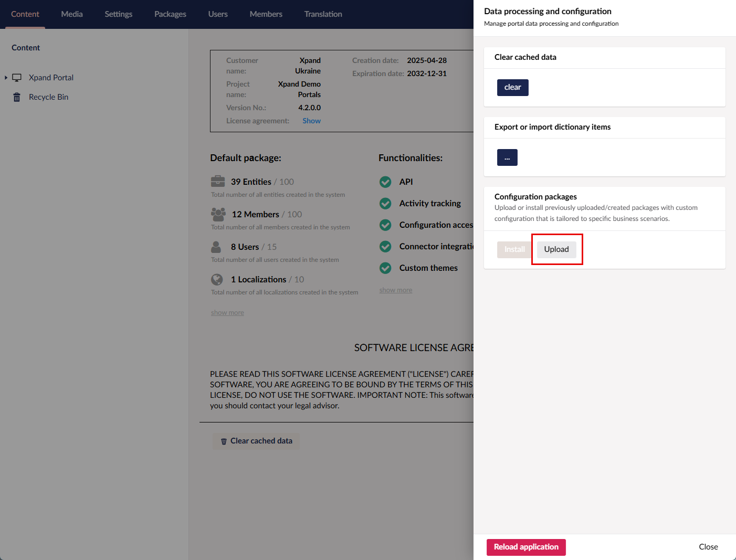Click show more under Default package

pyautogui.click(x=227, y=313)
